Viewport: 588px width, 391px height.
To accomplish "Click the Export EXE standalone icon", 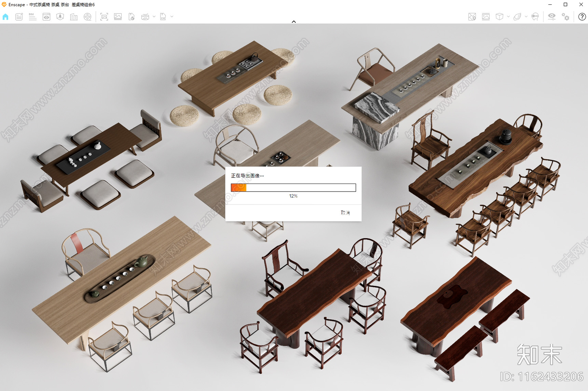I will pos(163,17).
